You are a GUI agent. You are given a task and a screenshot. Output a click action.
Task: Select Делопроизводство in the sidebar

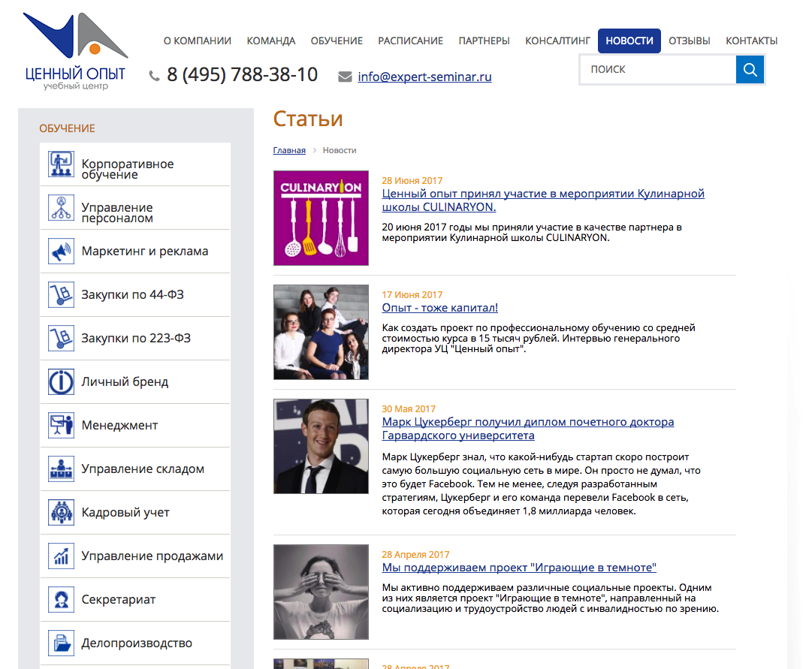[x=135, y=643]
